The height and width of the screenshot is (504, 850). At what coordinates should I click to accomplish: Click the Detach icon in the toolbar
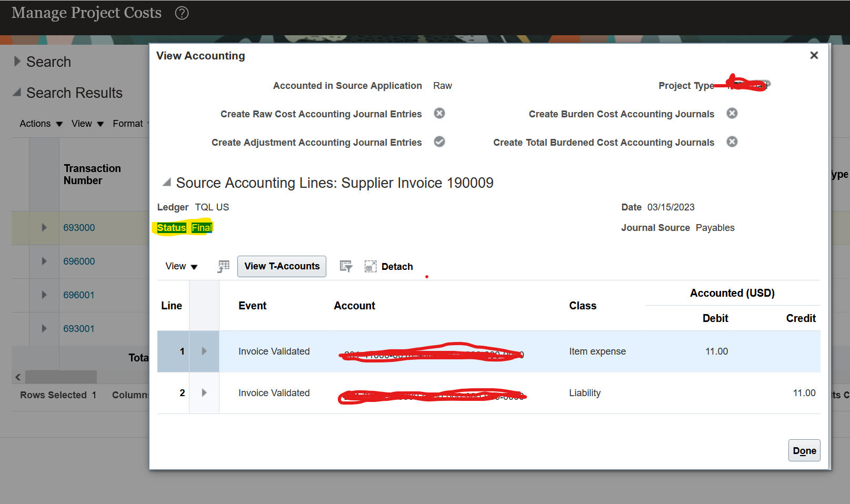click(371, 266)
